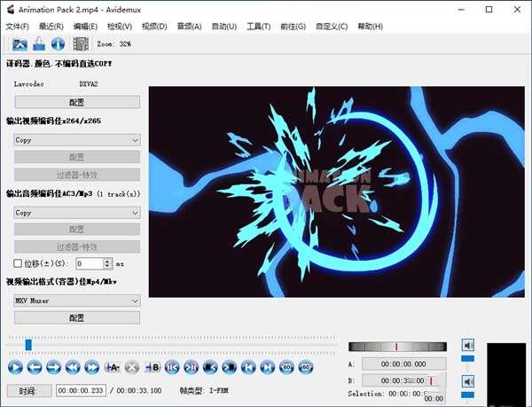Click the rewind button with double left arrows

point(74,366)
